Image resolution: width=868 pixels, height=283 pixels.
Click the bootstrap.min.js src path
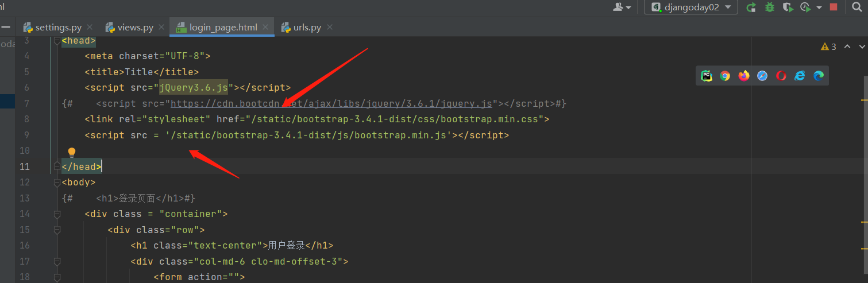pyautogui.click(x=308, y=135)
